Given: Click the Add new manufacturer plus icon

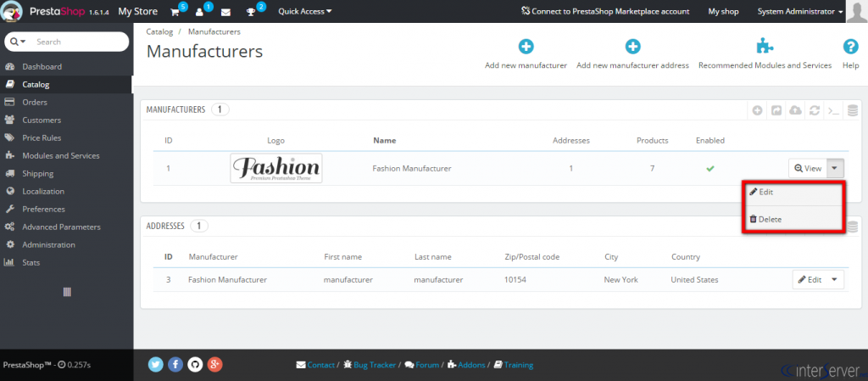Looking at the screenshot, I should click(526, 47).
